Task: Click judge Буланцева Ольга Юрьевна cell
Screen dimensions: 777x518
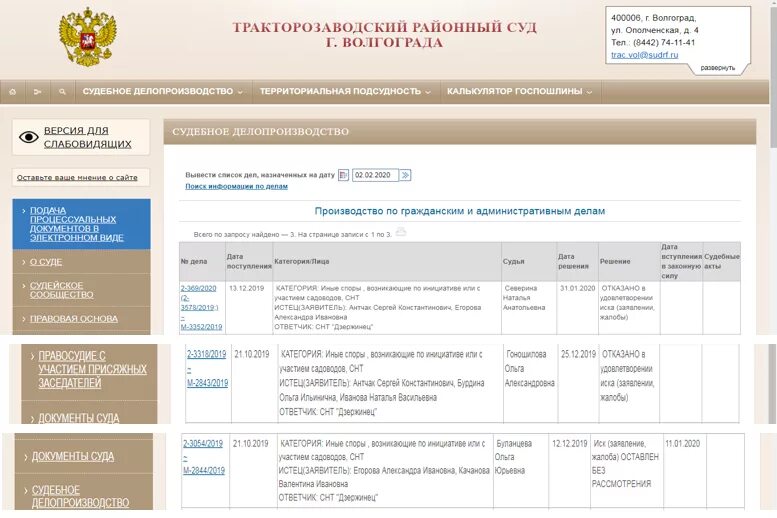Action: tap(521, 470)
